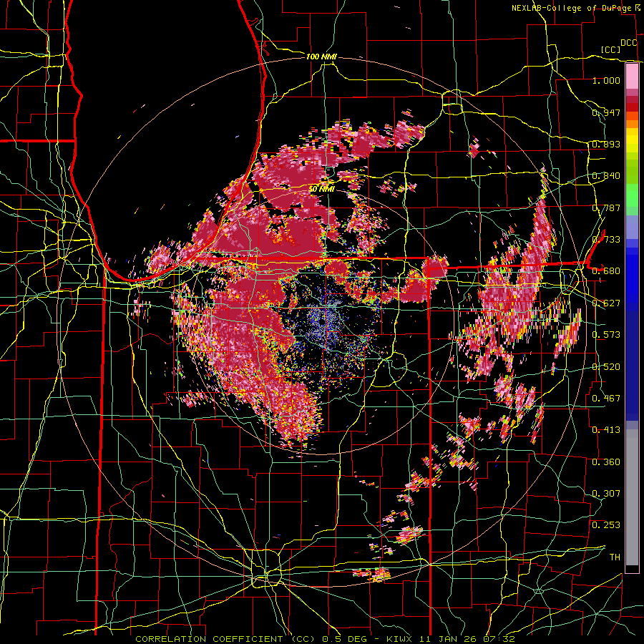Click the 1.000 value on color scale
The image size is (644, 644).
pyautogui.click(x=606, y=80)
